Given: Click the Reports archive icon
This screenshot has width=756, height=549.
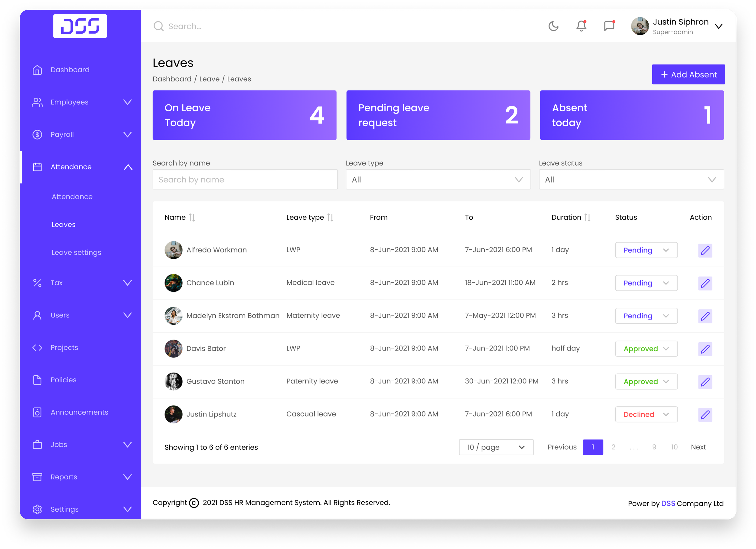Looking at the screenshot, I should 37,477.
